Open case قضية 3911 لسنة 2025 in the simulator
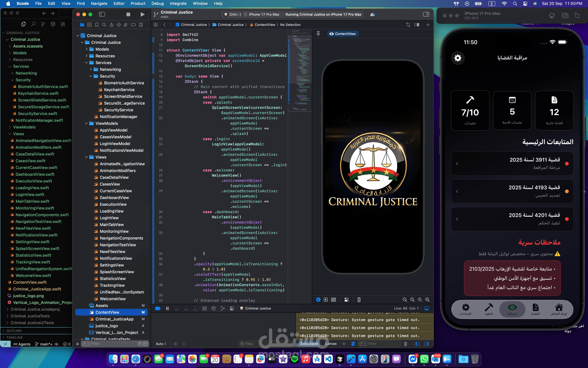The height and width of the screenshot is (368, 588). tap(512, 164)
